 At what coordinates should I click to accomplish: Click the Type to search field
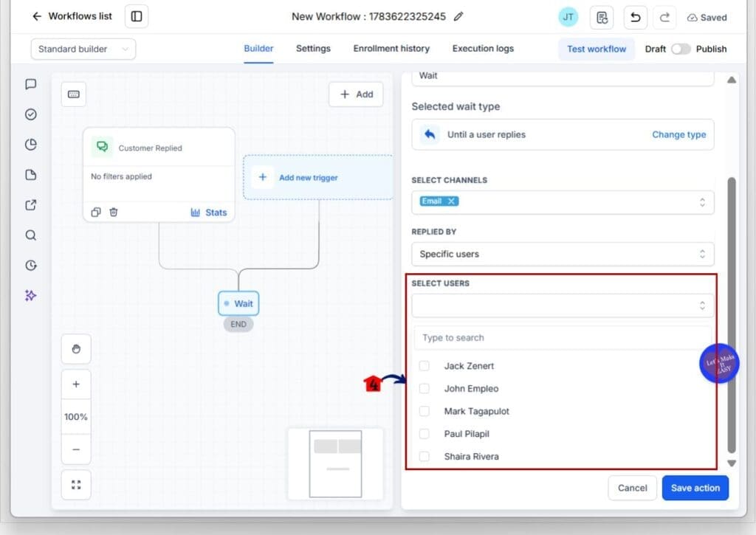click(x=563, y=338)
